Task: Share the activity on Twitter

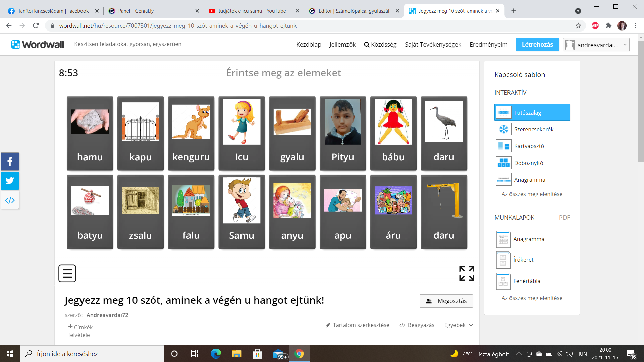Action: point(10,181)
